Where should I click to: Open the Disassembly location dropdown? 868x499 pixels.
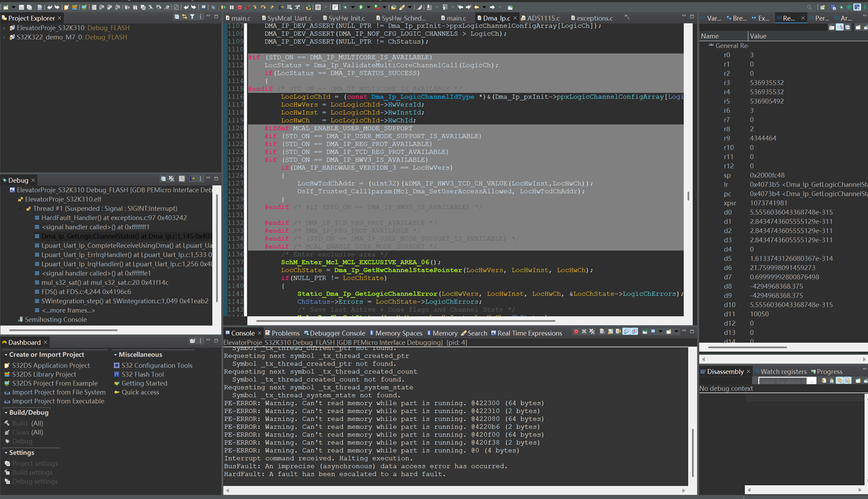pos(811,381)
